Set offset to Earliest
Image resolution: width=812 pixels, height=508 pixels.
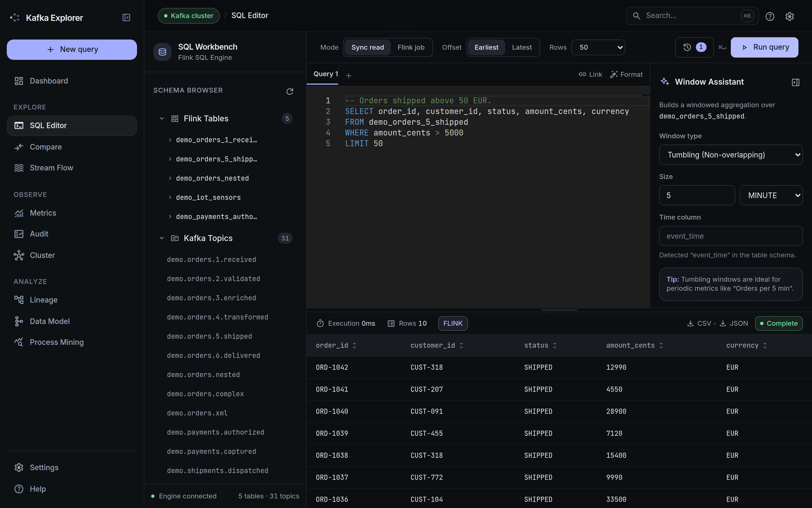[x=486, y=47]
